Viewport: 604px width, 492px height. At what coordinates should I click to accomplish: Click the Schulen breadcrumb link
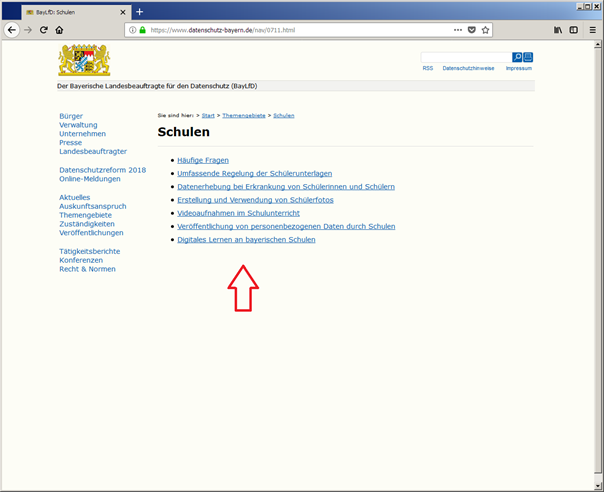[284, 116]
